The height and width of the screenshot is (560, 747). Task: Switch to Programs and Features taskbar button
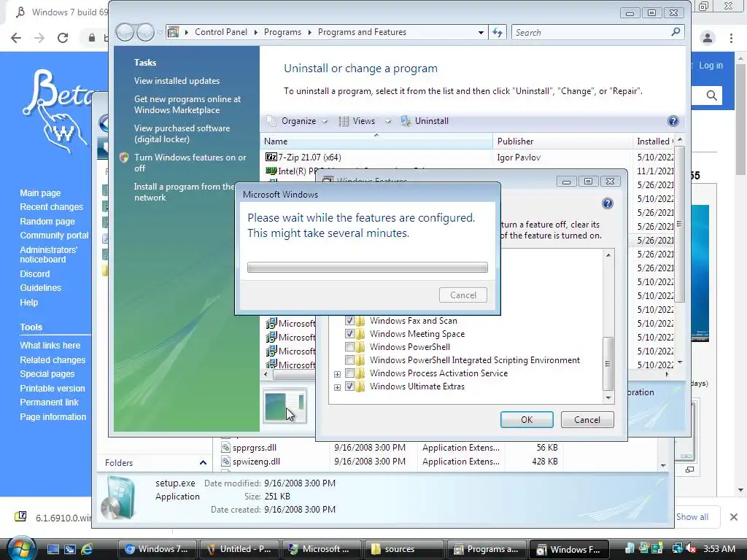coord(486,549)
